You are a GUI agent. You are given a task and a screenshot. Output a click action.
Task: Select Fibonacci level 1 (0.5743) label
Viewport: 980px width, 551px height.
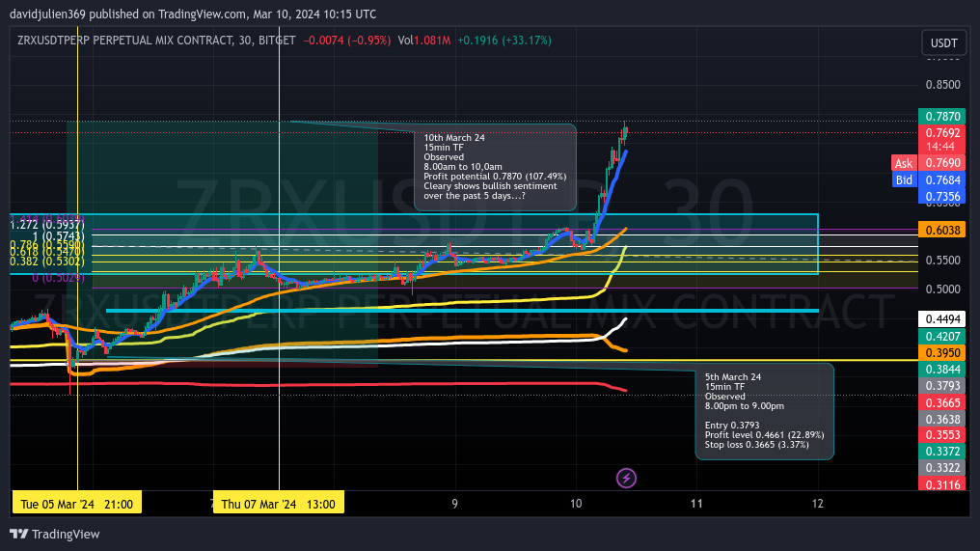59,236
